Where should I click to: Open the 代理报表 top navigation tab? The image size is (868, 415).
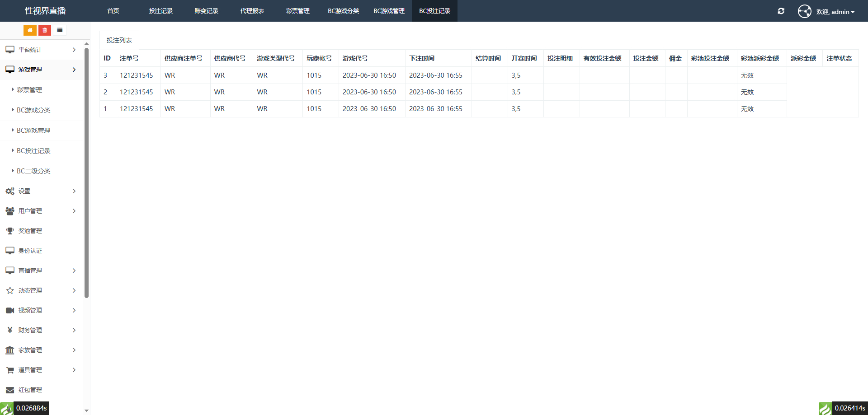click(252, 11)
